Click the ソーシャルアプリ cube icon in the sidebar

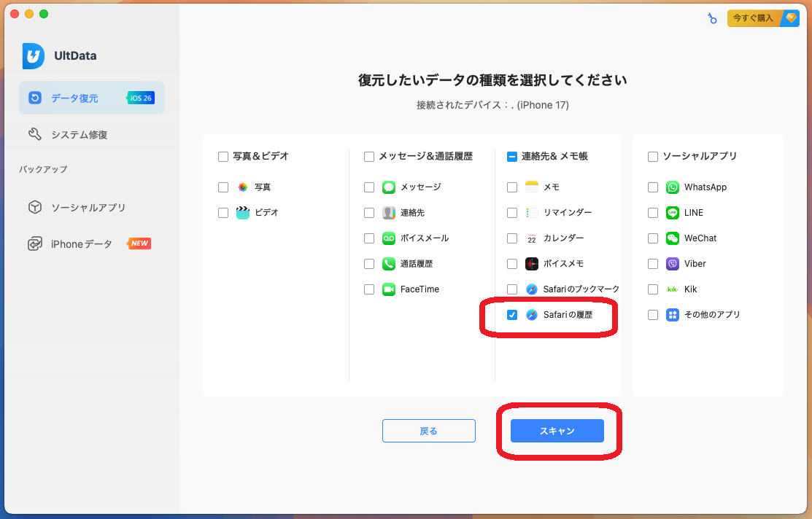pos(35,208)
